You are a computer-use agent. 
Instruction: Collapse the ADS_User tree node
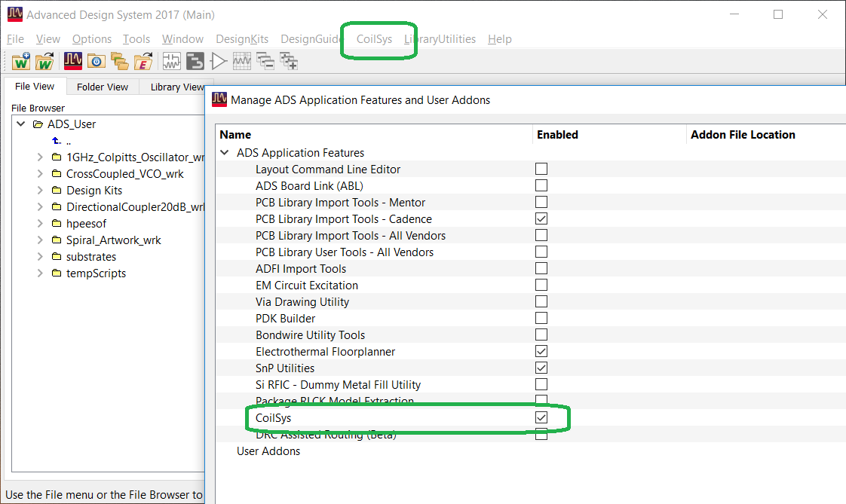point(21,124)
